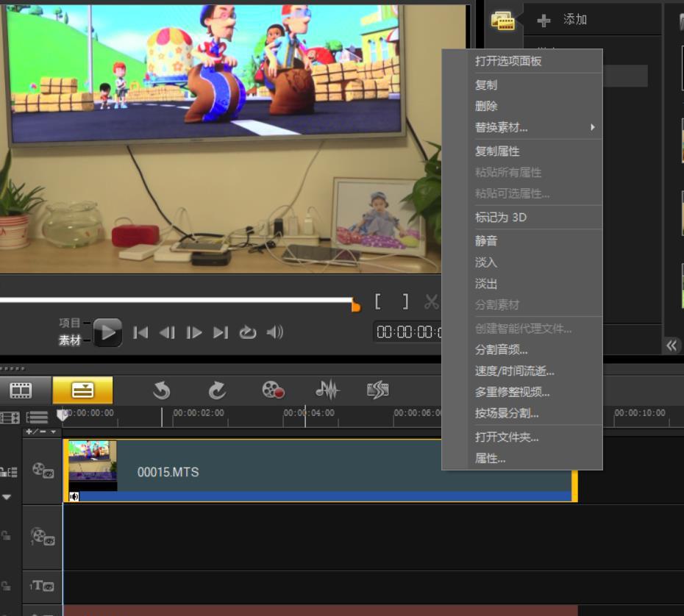Click the white preview scrubber bar
This screenshot has width=684, height=616.
(x=176, y=300)
